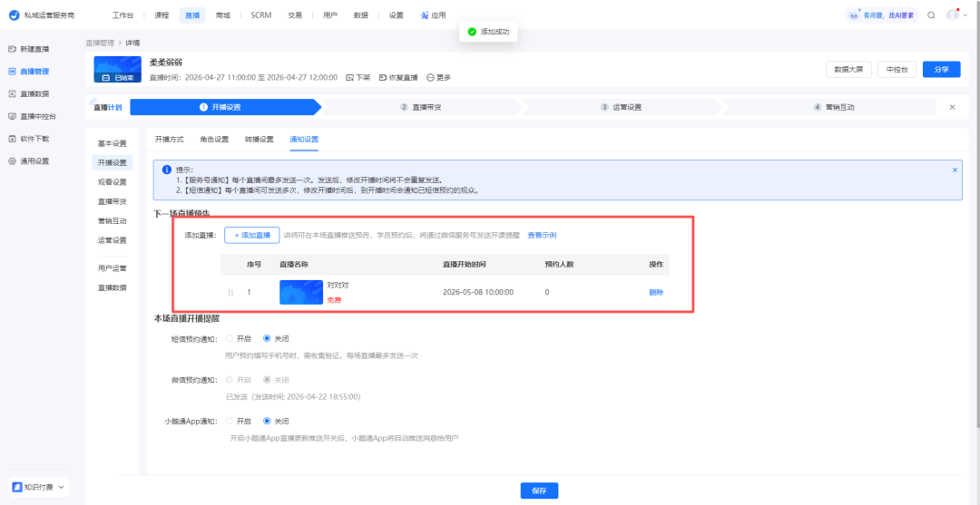Open the 数据 menu
Screen dimensions: 980x505
360,15
